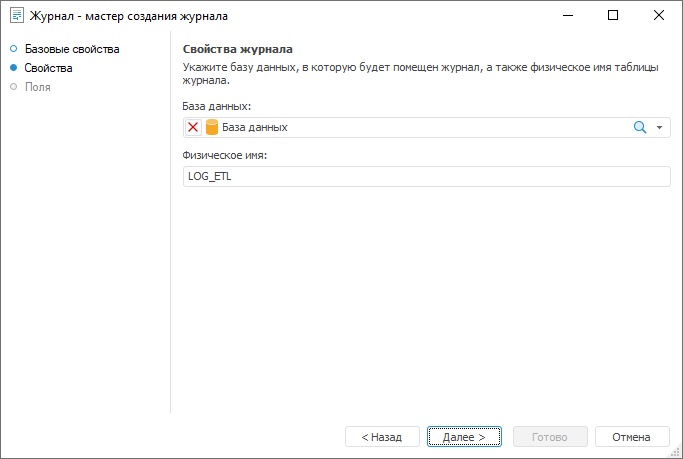Click the bullet beside 'Базовые свойства'
Screen dimensions: 683x459
13,49
